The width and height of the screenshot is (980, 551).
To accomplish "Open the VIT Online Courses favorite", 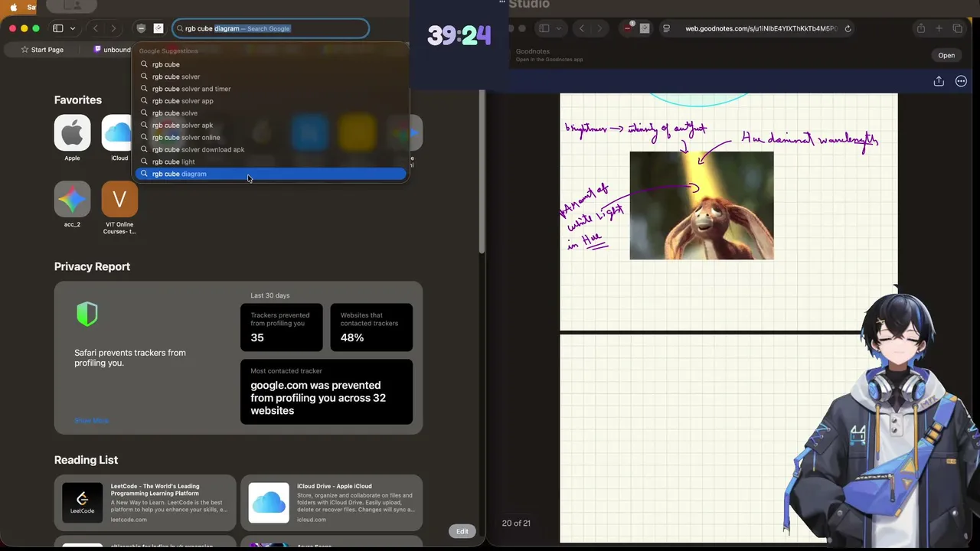I will coord(119,200).
